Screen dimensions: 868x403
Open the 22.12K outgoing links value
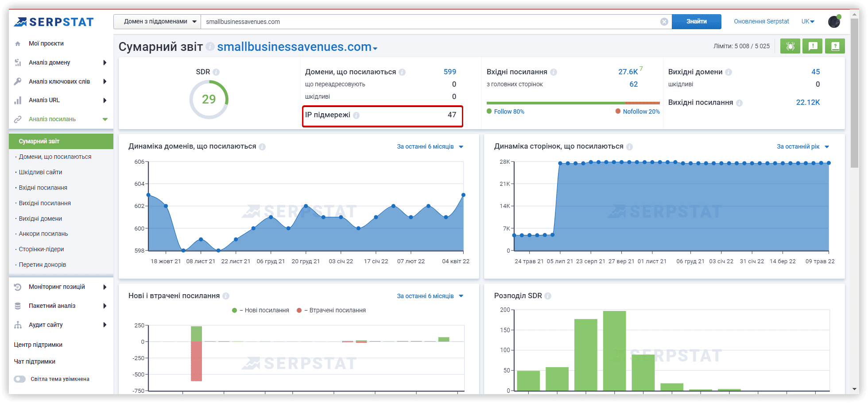point(808,103)
